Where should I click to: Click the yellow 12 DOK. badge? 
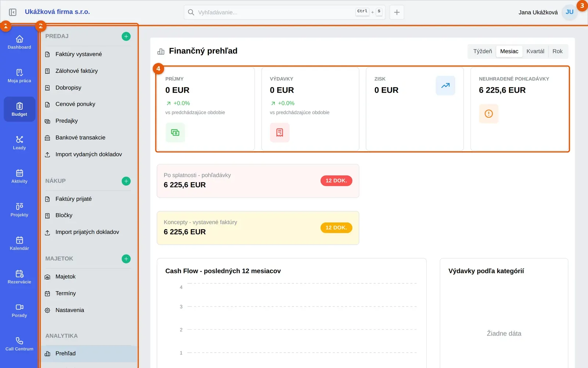pos(336,228)
